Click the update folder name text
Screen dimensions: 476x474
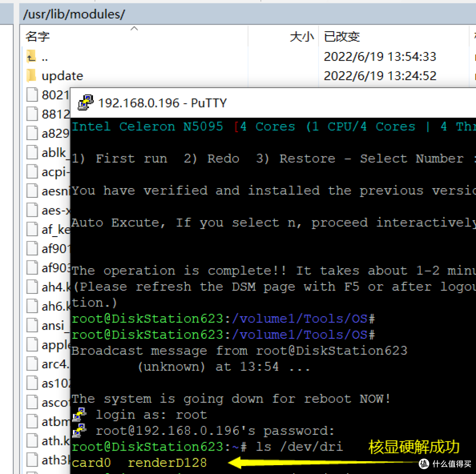click(62, 76)
